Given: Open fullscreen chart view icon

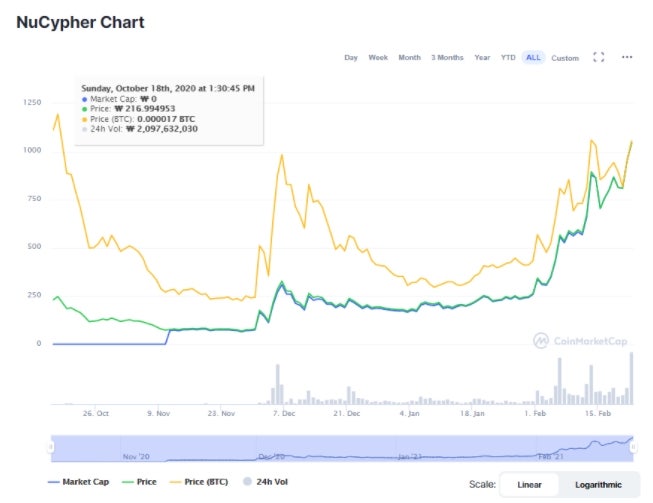Looking at the screenshot, I should click(598, 57).
